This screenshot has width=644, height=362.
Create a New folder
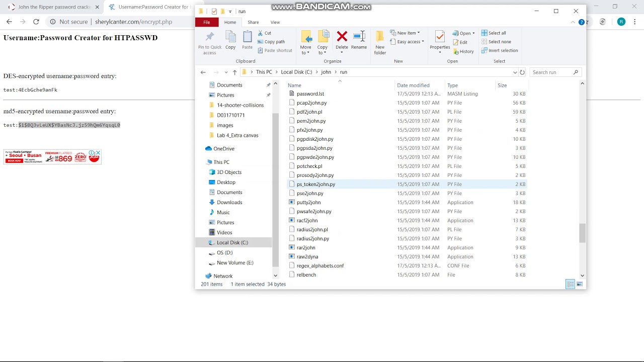[380, 43]
